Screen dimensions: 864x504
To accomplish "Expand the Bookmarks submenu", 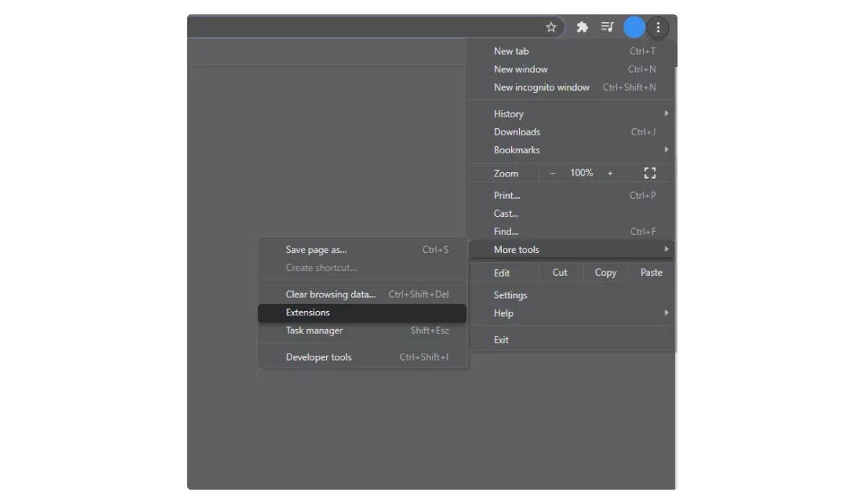I will click(572, 150).
